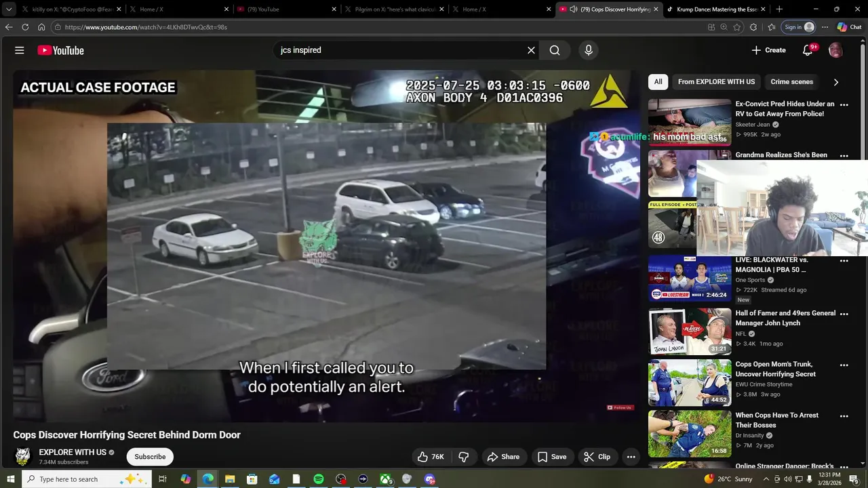Show more filter chips with right arrow
The height and width of the screenshot is (488, 868).
(x=835, y=82)
